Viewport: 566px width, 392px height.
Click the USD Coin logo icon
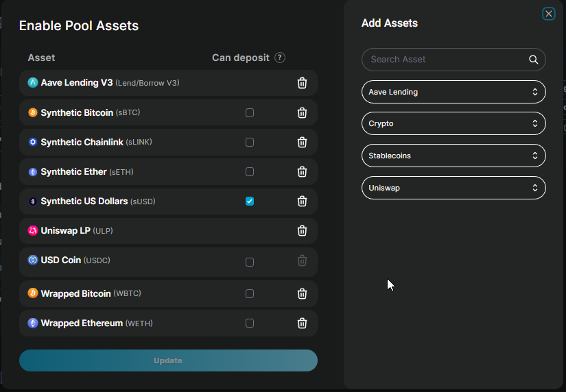tap(33, 260)
